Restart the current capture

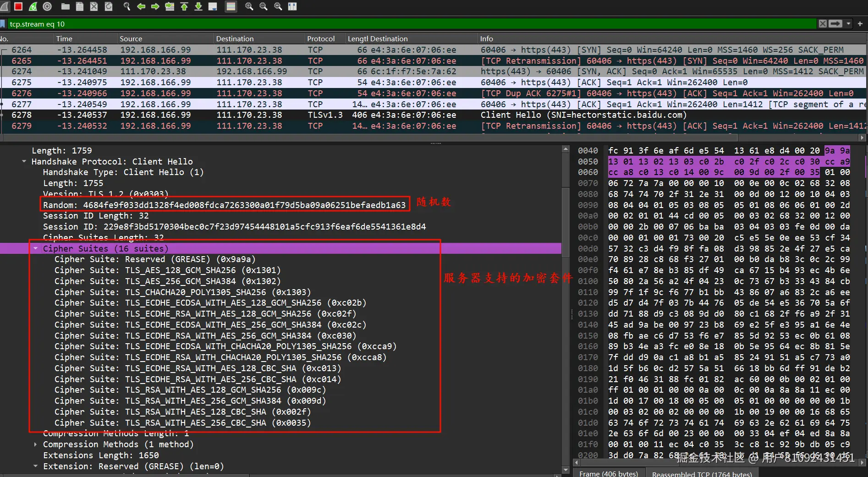(33, 6)
